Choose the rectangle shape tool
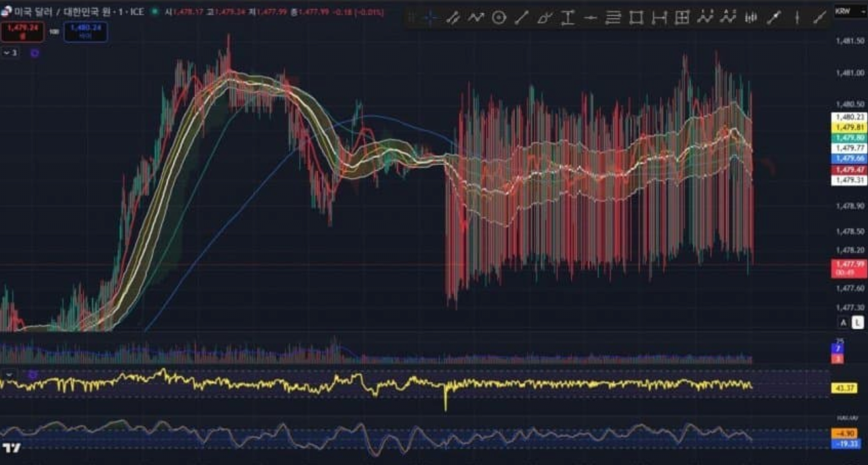This screenshot has width=868, height=465. pos(636,18)
